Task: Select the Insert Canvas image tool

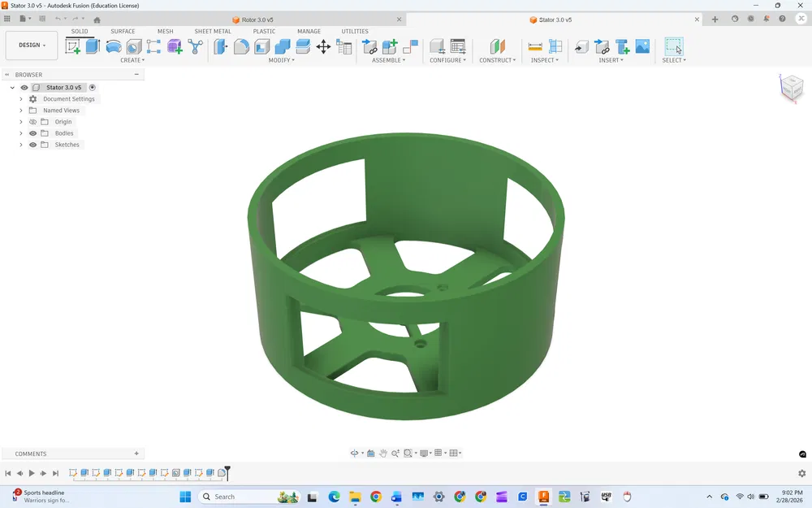Action: tap(642, 46)
